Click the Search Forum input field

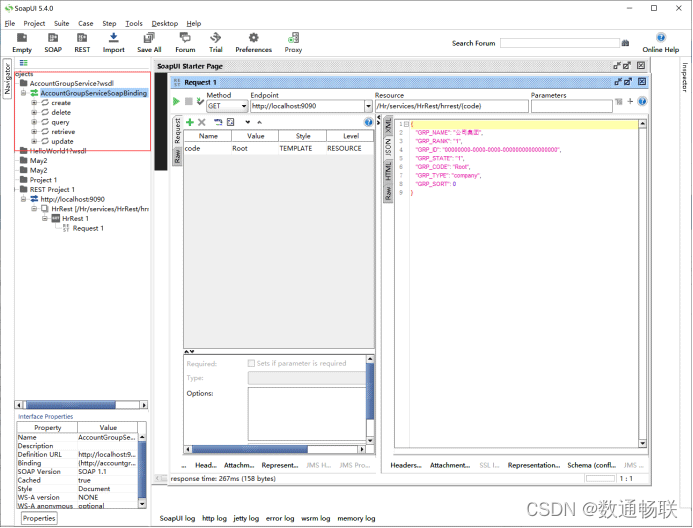[x=560, y=43]
